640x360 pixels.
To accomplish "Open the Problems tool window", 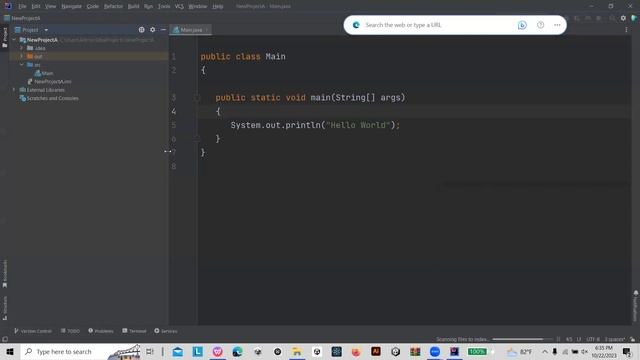I will [101, 331].
